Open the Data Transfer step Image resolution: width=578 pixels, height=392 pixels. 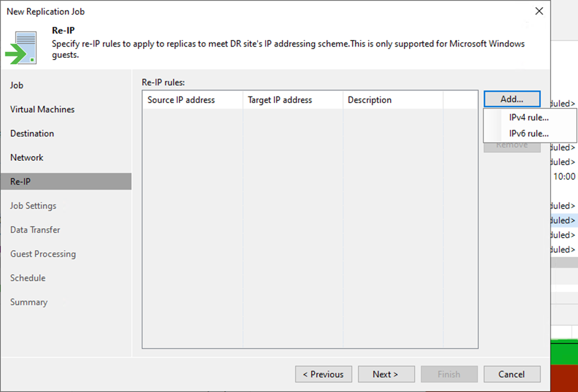(x=35, y=230)
